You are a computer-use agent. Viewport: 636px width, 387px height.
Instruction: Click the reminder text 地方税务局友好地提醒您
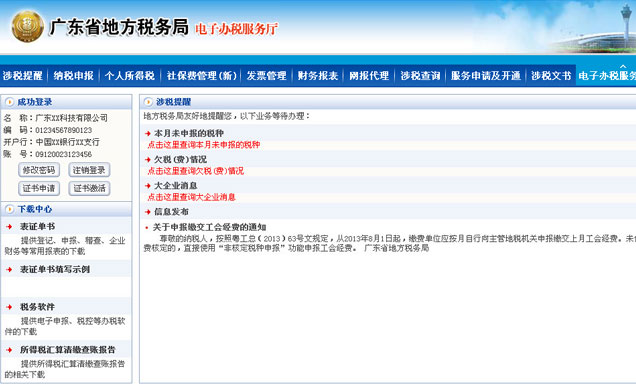pos(188,116)
